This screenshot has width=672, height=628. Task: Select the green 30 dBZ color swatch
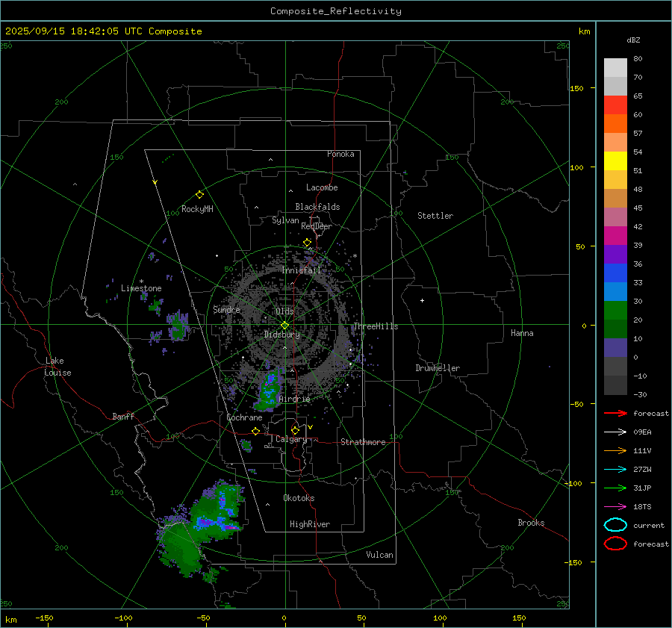pos(615,311)
